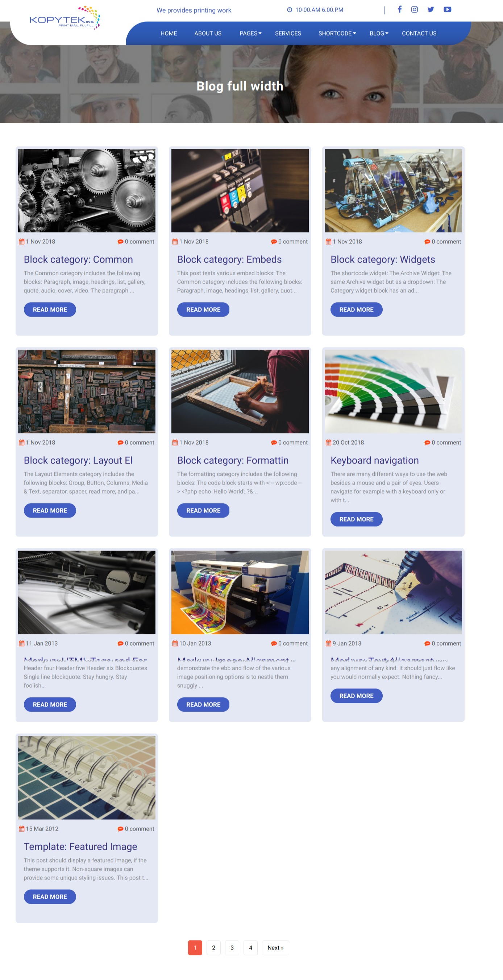Viewport: 503px width, 980px height.
Task: Click the clock icon beside opening hours
Action: pyautogui.click(x=289, y=10)
